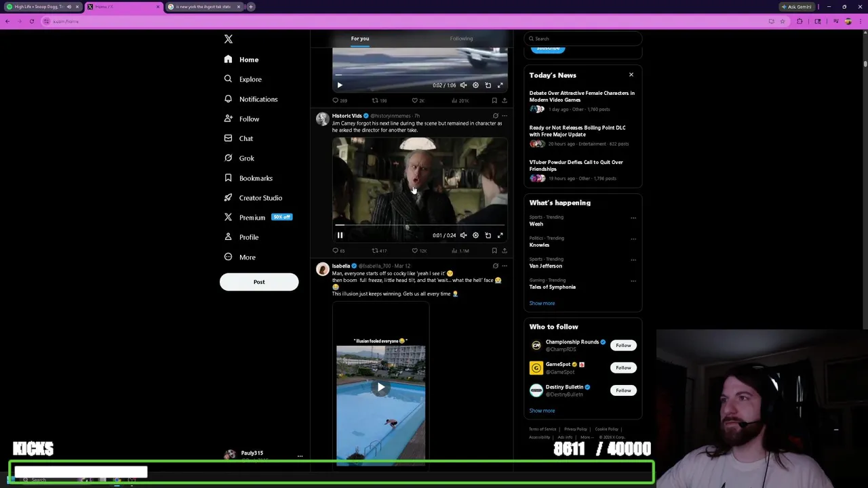This screenshot has height=488, width=868.
Task: Show more under Who to follow
Action: [542, 411]
